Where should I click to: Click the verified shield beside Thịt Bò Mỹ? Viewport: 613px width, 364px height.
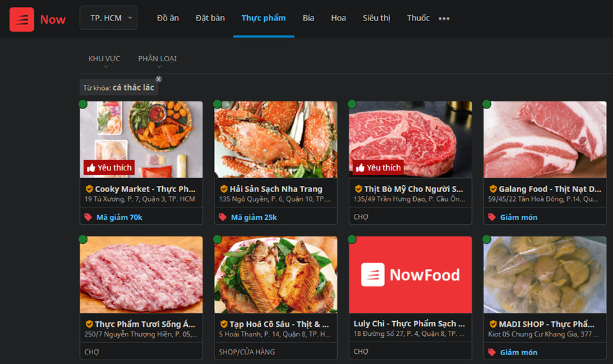[x=358, y=189]
